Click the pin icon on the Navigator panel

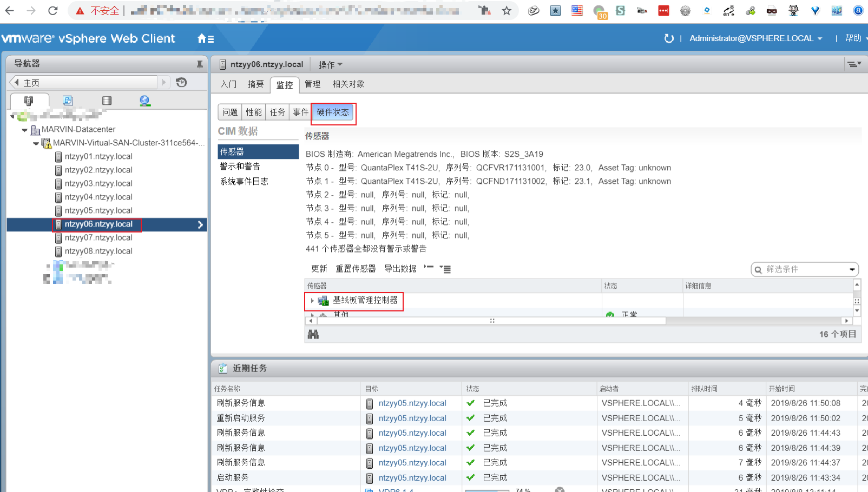[200, 63]
